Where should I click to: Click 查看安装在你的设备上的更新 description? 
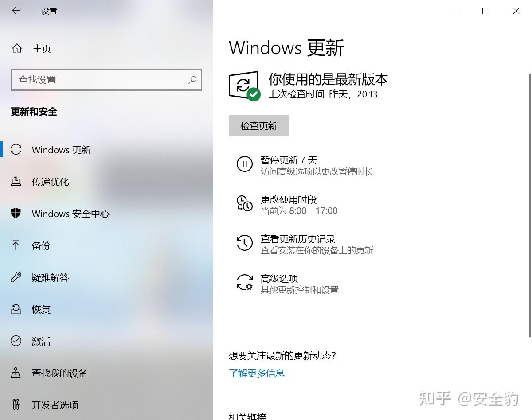[317, 250]
